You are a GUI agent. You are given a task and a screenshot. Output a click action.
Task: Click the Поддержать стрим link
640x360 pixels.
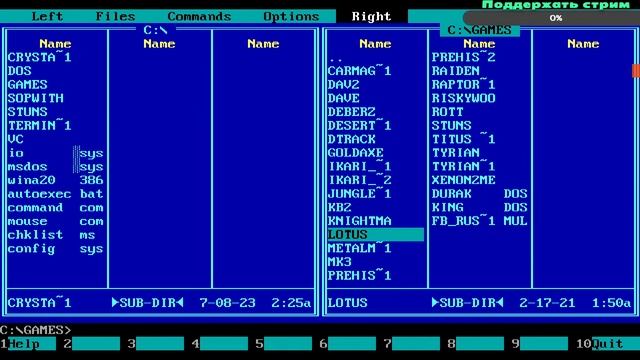556,5
